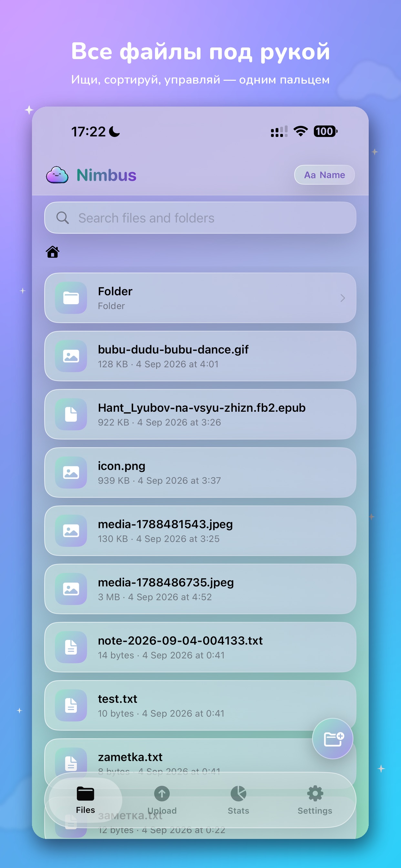
Task: Click image icon beside icon.png
Action: click(71, 472)
